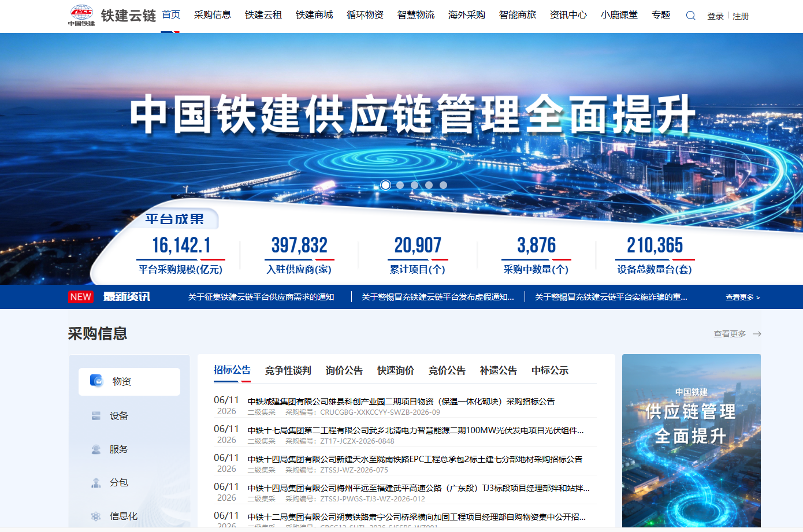Click the 分包 category icon
The width and height of the screenshot is (803, 532).
96,483
